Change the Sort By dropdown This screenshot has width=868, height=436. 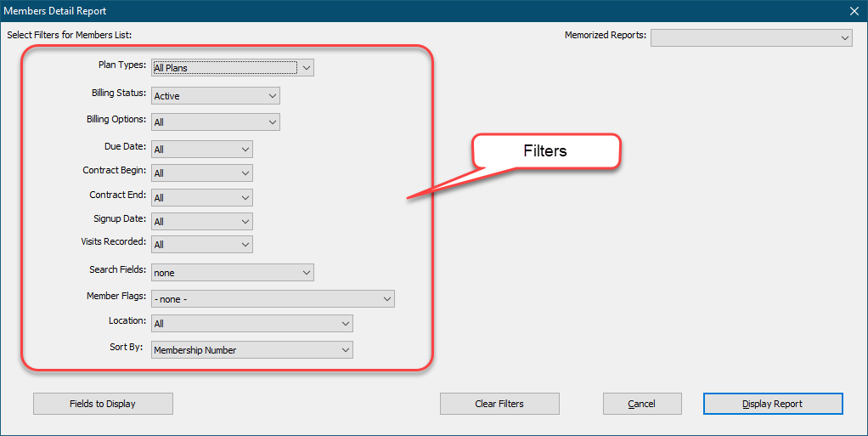251,350
